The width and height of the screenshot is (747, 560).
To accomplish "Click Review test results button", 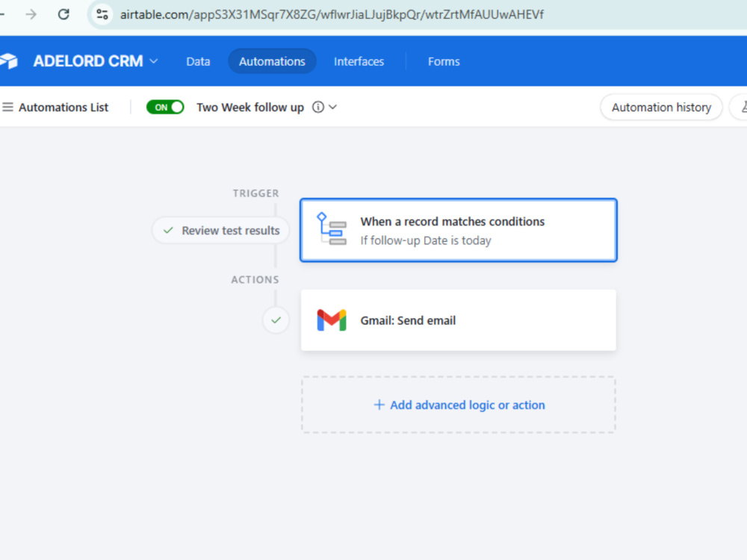I will [221, 231].
